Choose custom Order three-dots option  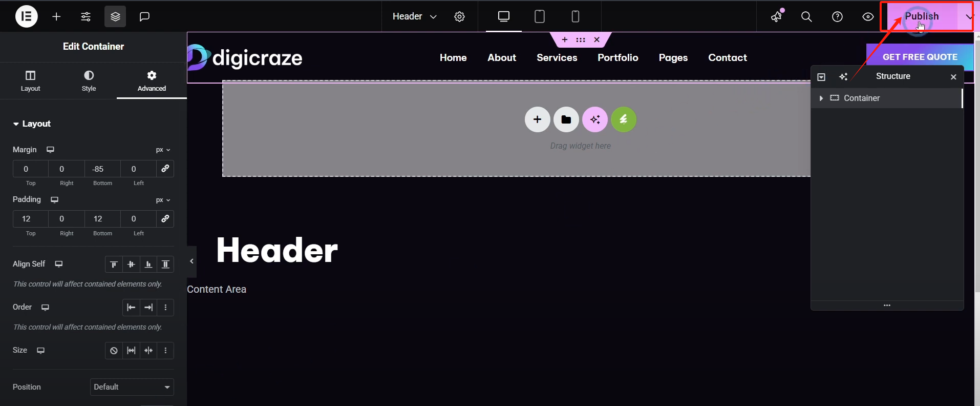(x=165, y=308)
